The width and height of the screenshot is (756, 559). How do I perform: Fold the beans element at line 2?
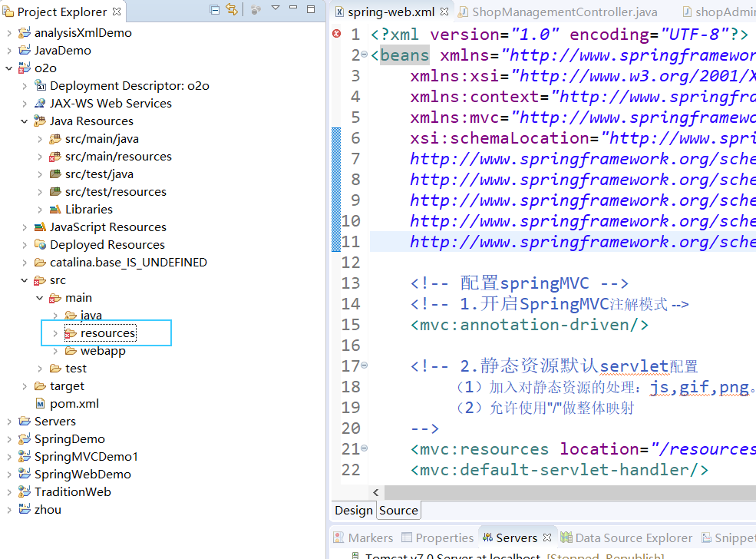coord(365,55)
